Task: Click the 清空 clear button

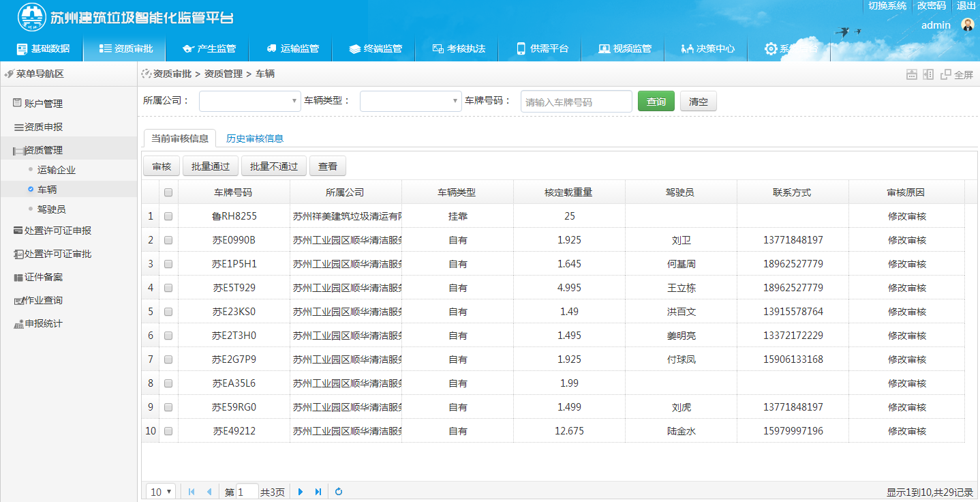Action: pos(699,102)
